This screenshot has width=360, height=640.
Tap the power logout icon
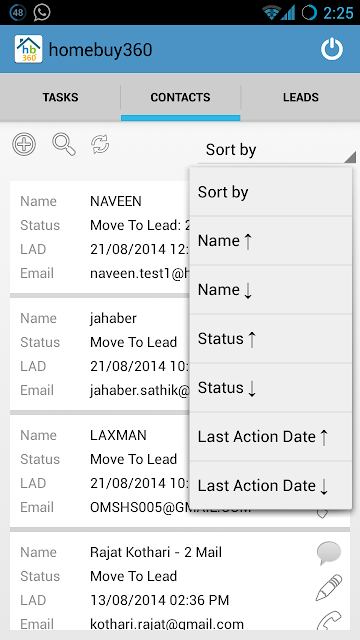pyautogui.click(x=331, y=49)
